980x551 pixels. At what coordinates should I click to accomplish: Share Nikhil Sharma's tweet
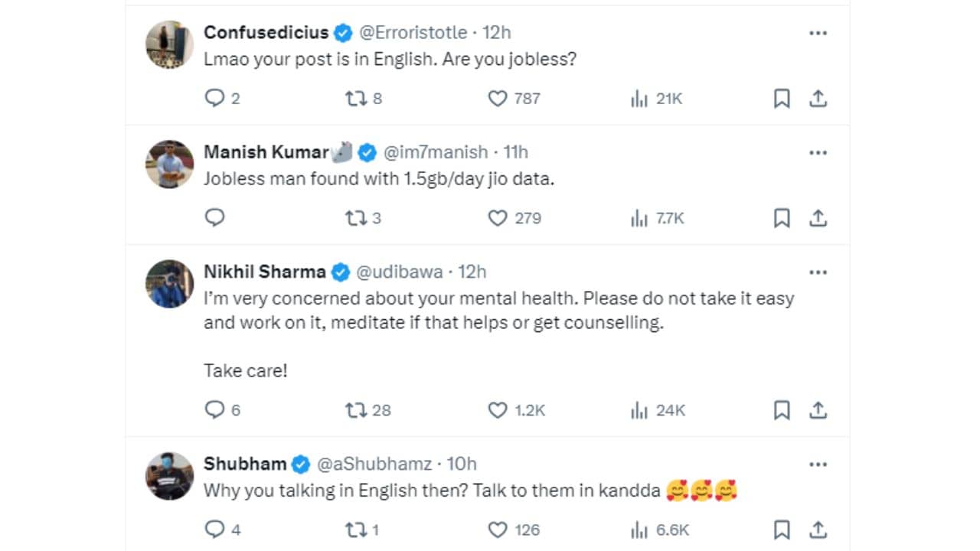(818, 410)
